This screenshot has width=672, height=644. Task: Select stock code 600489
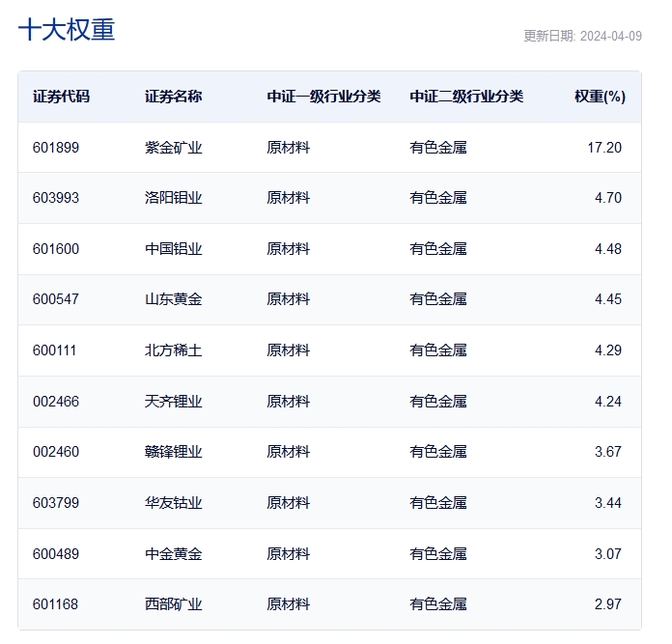[56, 554]
